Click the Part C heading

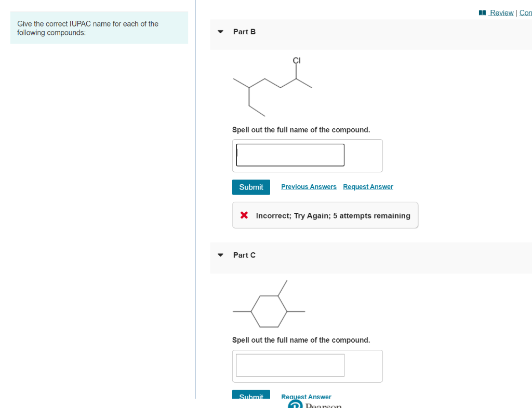click(x=244, y=255)
